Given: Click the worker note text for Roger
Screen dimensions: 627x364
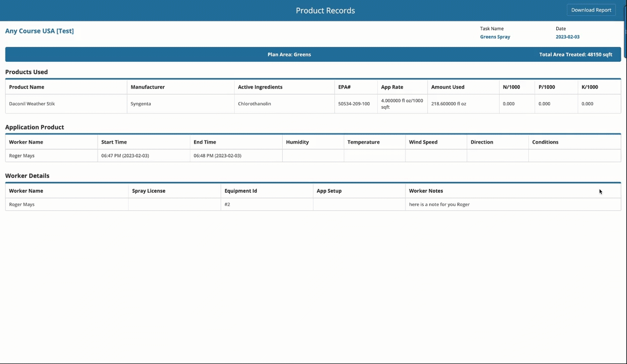Looking at the screenshot, I should pyautogui.click(x=439, y=204).
